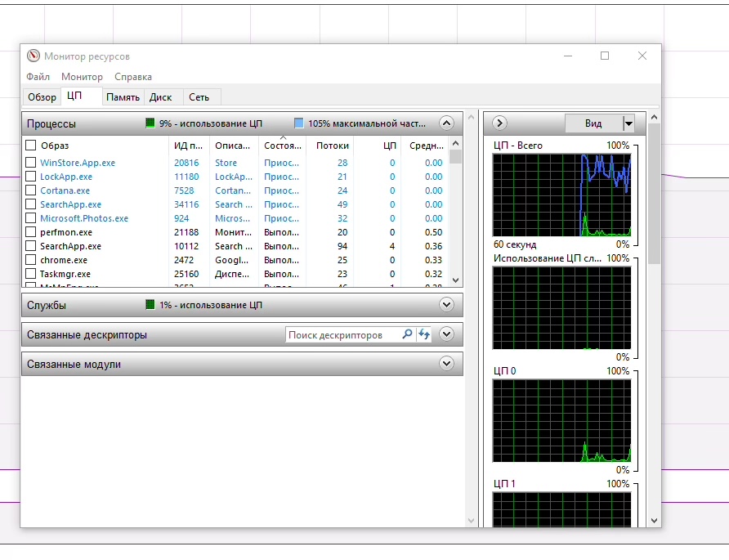Click the search magnifier in descriptor search box
Image resolution: width=729 pixels, height=560 pixels.
pos(407,335)
